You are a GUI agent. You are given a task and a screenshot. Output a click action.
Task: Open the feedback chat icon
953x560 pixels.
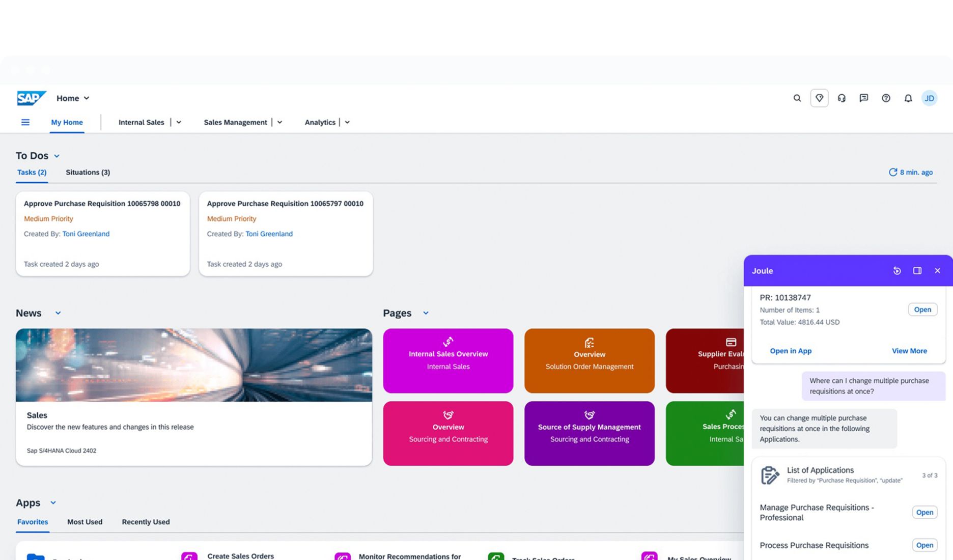[863, 98]
